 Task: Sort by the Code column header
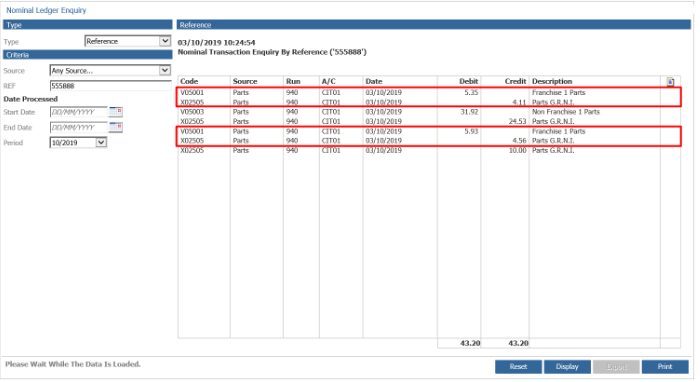189,81
